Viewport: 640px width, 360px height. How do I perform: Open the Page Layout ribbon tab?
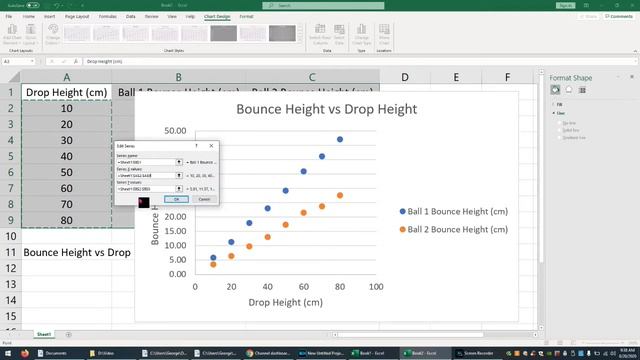point(77,16)
